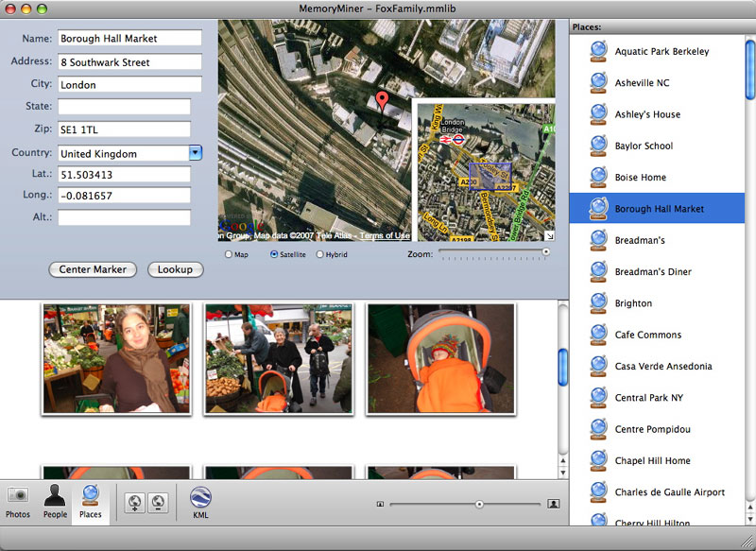Select the Map radio button
The image size is (756, 551).
click(x=229, y=254)
